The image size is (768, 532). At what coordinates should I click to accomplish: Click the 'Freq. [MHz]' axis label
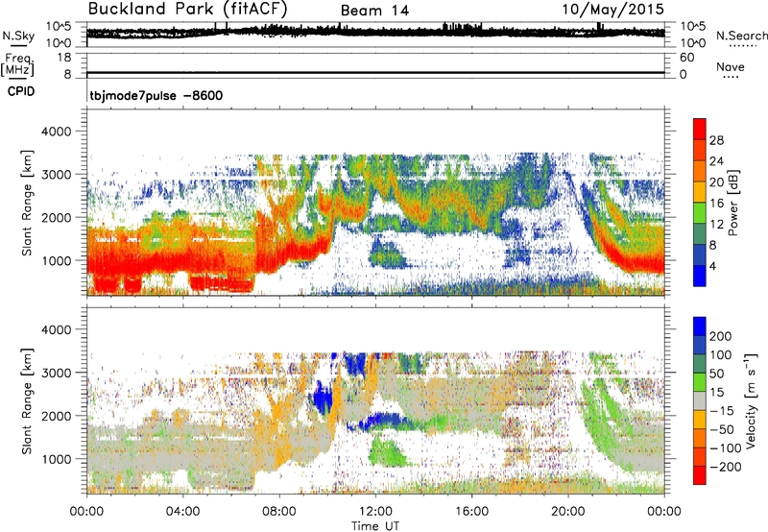(17, 64)
